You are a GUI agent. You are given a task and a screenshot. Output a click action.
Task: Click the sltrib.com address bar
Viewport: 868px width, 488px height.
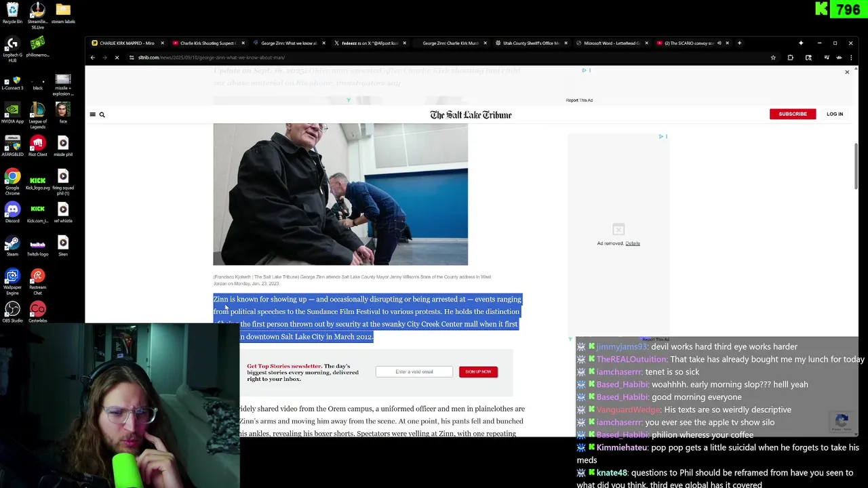[448, 58]
